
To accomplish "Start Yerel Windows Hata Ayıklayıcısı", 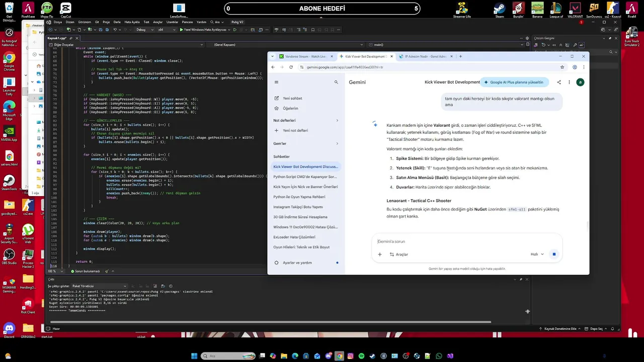I will [203, 30].
